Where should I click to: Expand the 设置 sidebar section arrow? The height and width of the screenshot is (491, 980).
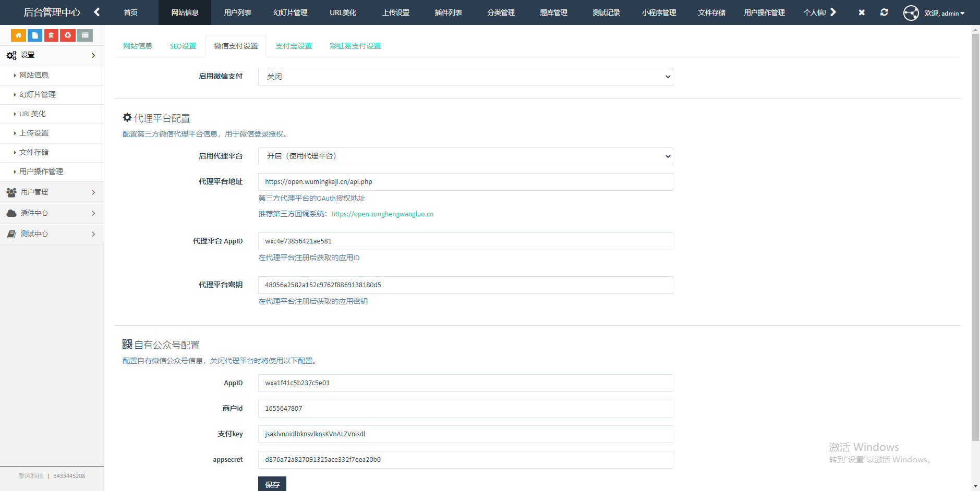(93, 55)
